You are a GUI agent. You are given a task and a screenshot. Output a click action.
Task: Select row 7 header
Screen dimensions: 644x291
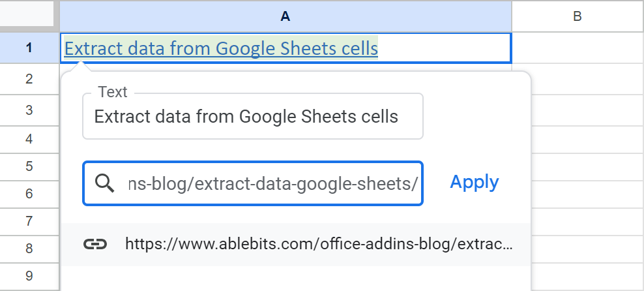click(x=29, y=221)
